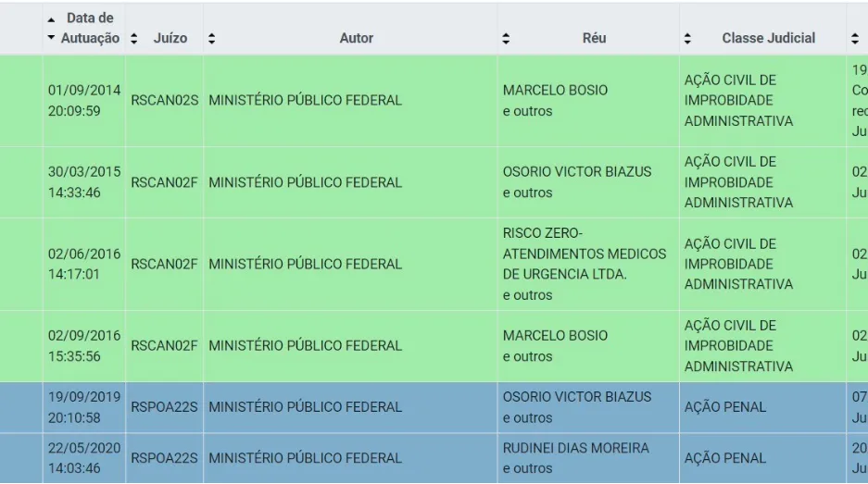This screenshot has width=868, height=484.
Task: Click AÇÃO PENAL in the 22/05/2020 row
Action: point(725,458)
